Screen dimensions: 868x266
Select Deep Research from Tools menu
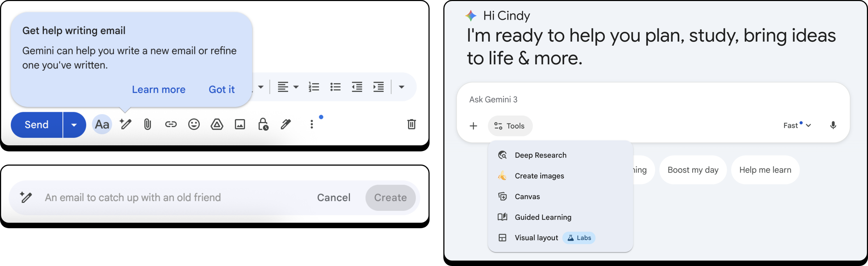click(x=560, y=155)
